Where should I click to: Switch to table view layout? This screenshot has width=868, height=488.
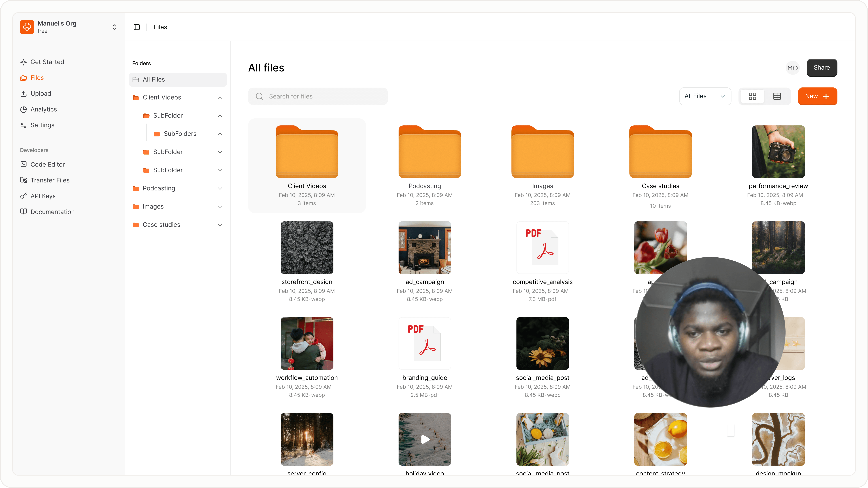[x=777, y=96]
